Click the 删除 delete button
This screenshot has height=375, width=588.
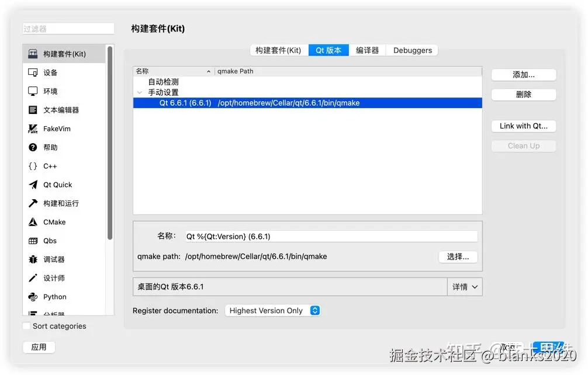524,95
